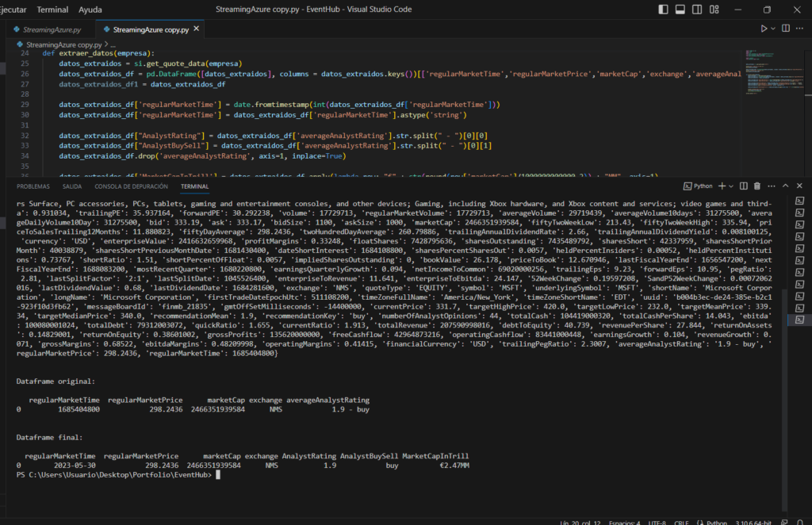Image resolution: width=812 pixels, height=525 pixels.
Task: Maximize the panel size with chevron
Action: (x=785, y=186)
